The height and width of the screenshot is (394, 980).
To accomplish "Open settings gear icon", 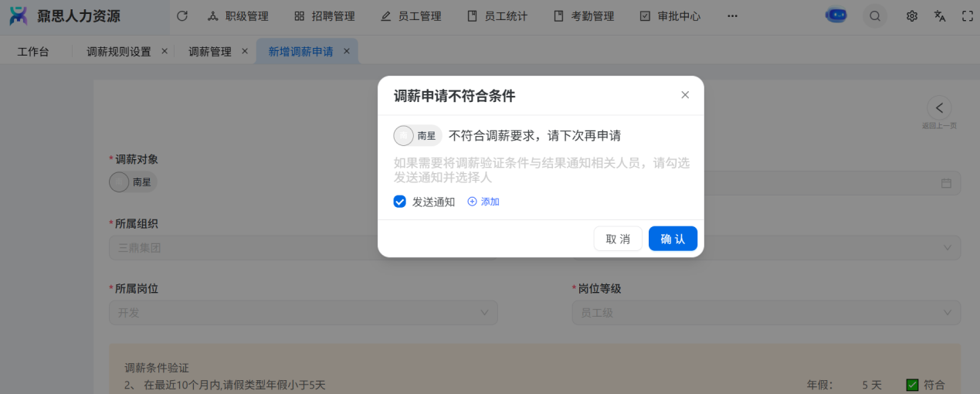I will coord(911,16).
